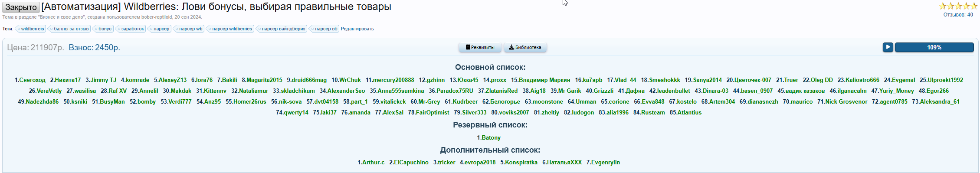980x173 pixels.
Task: Open profile of user Paradox75RU
Action: (455, 91)
